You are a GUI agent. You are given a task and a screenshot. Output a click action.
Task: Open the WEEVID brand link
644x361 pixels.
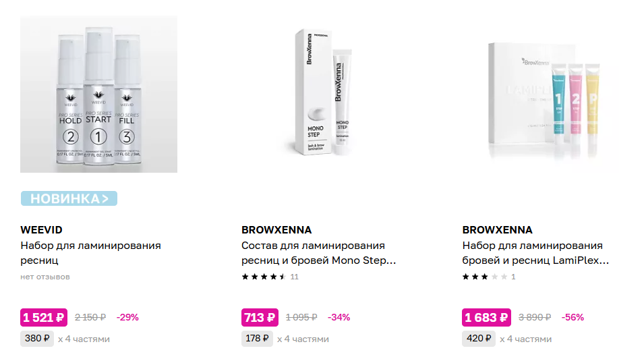(41, 230)
